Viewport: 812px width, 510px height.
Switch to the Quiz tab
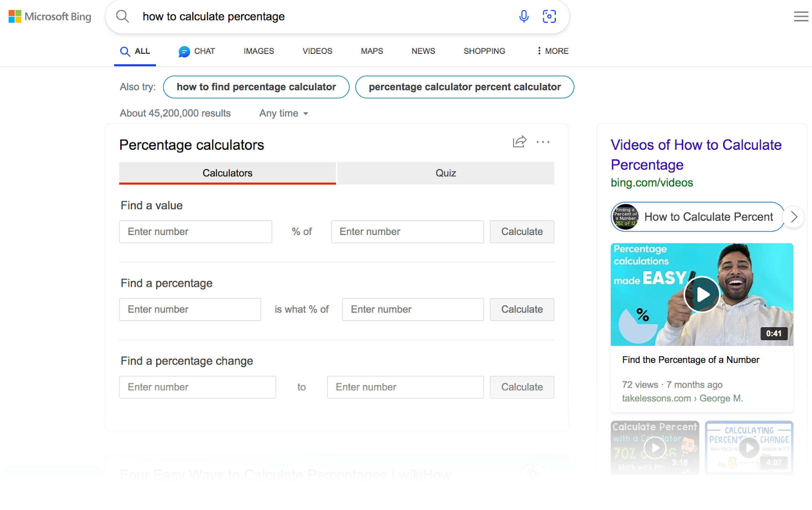pos(446,173)
